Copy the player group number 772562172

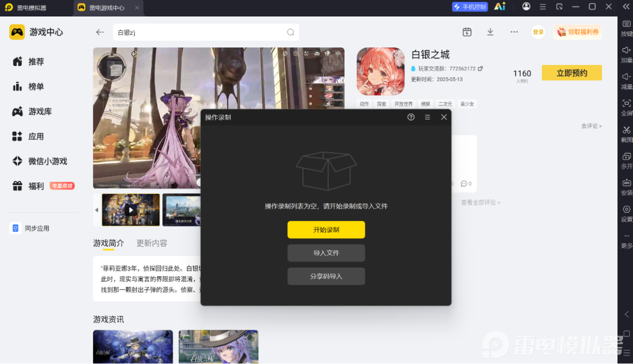480,68
